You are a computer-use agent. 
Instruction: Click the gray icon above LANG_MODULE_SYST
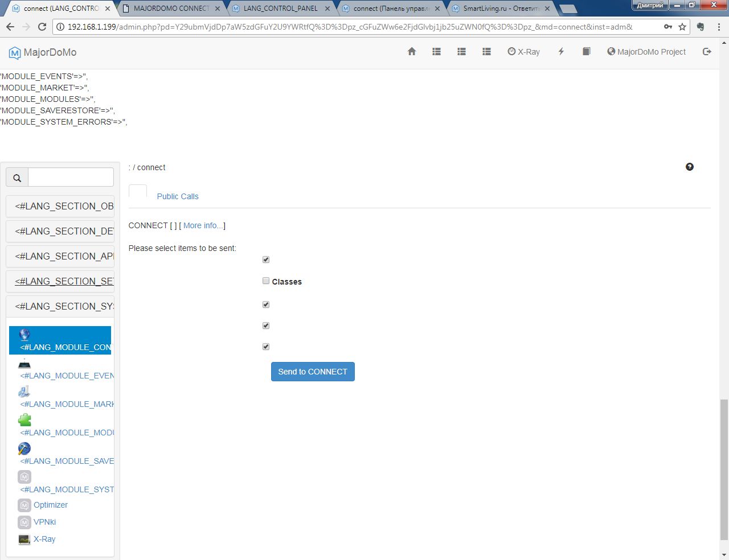click(x=24, y=477)
